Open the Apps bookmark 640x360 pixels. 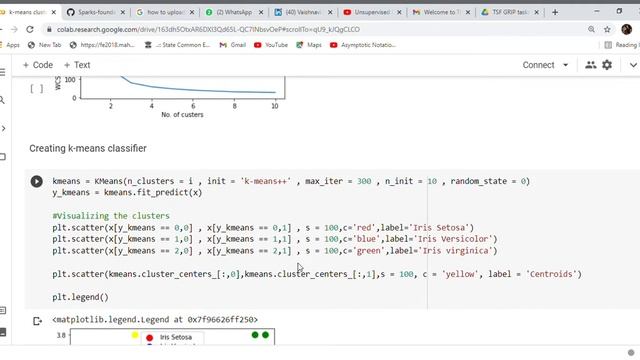pyautogui.click(x=9, y=45)
